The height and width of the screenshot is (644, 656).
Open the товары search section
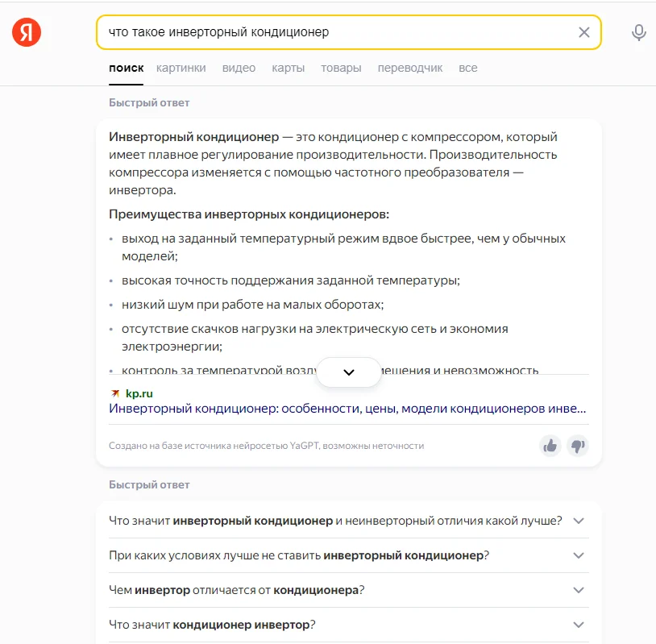[x=341, y=68]
